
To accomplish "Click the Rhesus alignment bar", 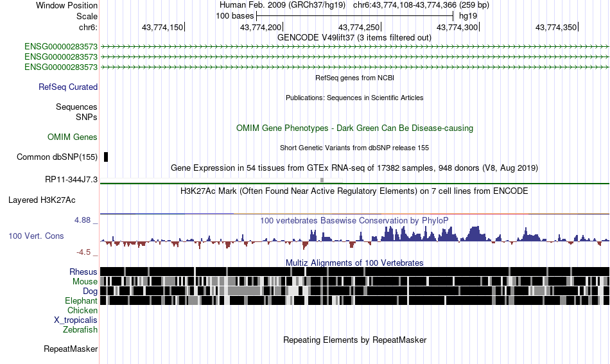I will (x=354, y=272).
